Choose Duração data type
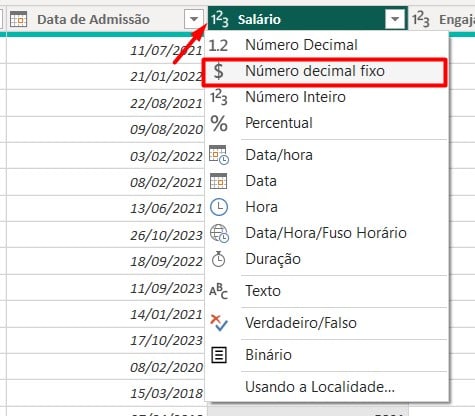The image size is (475, 416). [x=327, y=259]
